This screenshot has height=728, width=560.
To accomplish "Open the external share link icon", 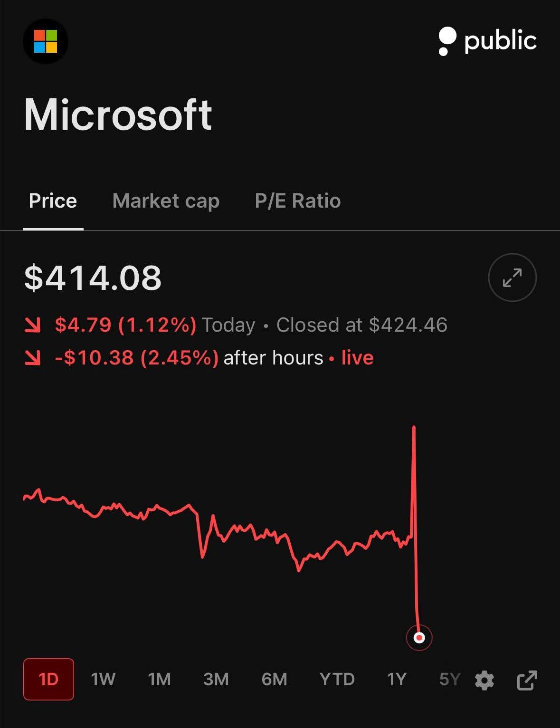I will [527, 680].
